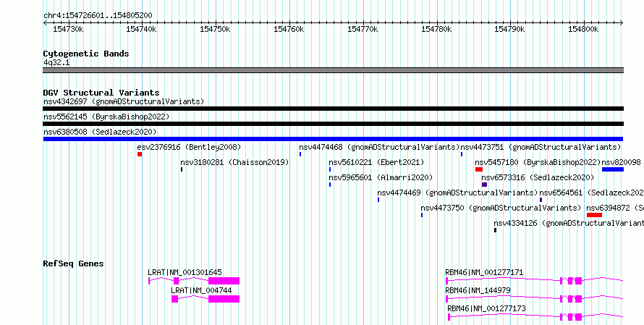Image resolution: width=644 pixels, height=325 pixels.
Task: Select the DGV Structural Variants track title
Action: click(x=101, y=93)
